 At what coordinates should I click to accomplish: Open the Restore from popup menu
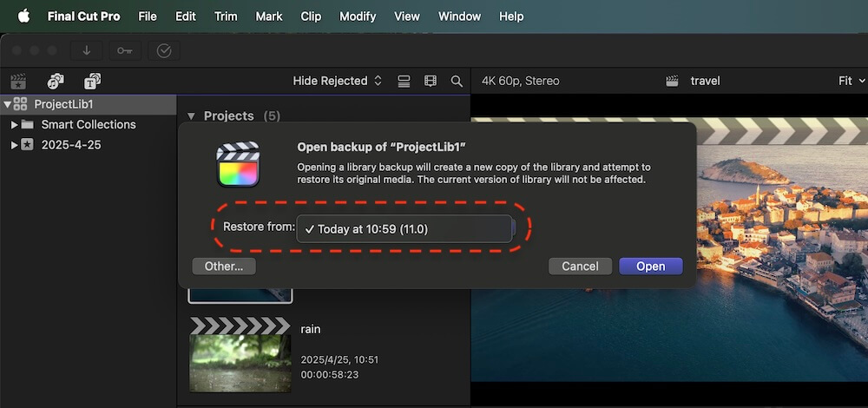[404, 228]
